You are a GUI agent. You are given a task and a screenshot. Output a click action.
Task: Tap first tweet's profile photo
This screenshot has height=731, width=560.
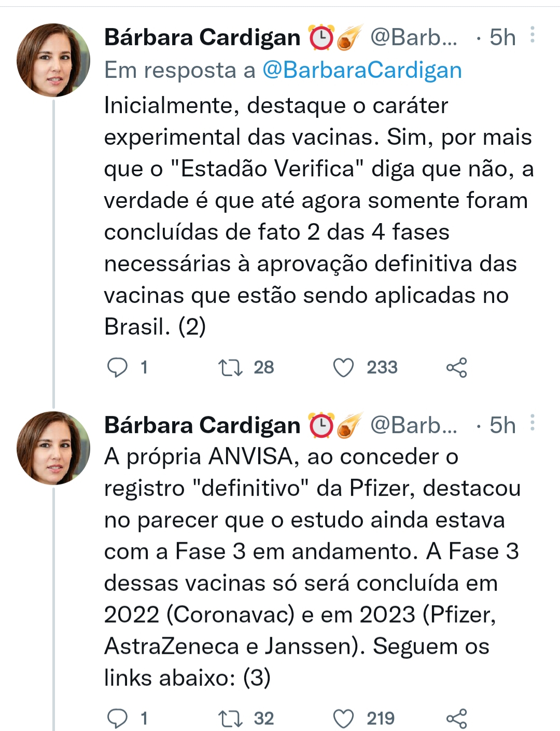coord(53,60)
